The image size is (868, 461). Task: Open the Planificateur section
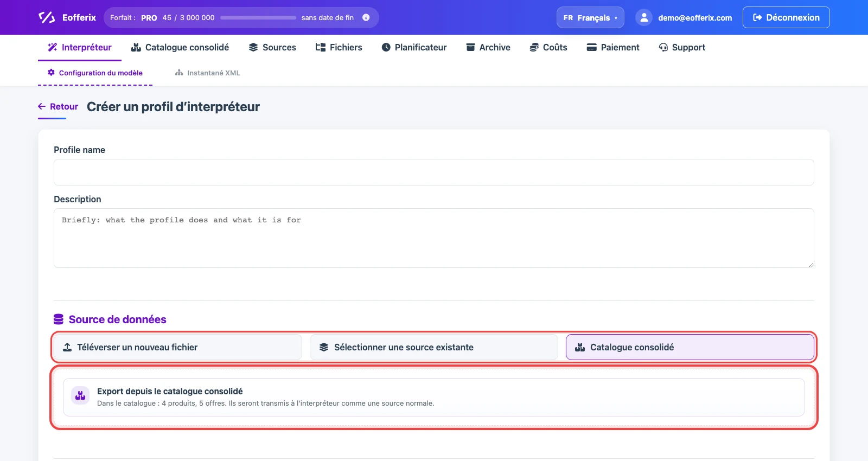414,47
